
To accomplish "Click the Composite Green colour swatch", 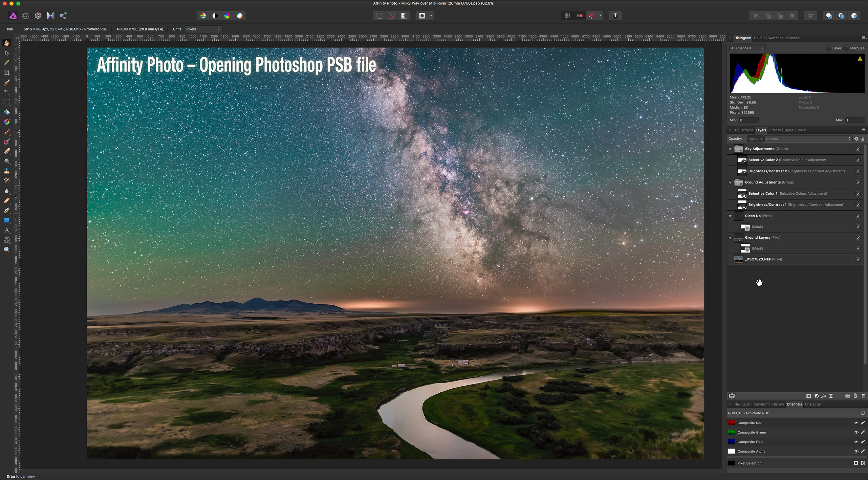I will tap(732, 432).
